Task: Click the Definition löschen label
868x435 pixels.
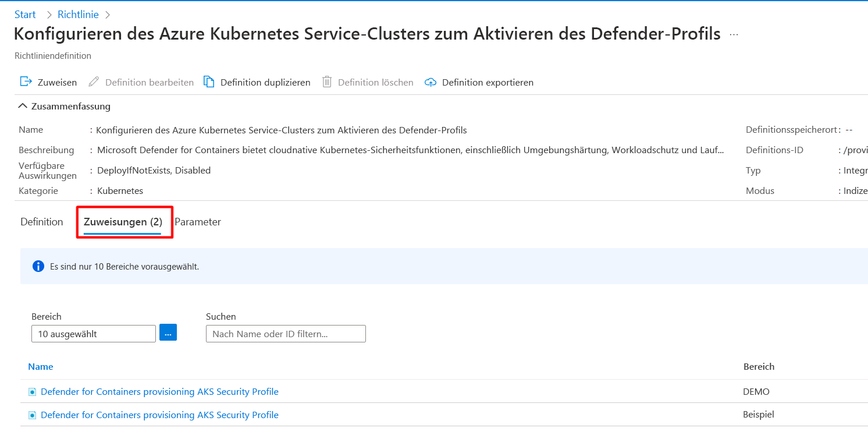Action: point(376,83)
